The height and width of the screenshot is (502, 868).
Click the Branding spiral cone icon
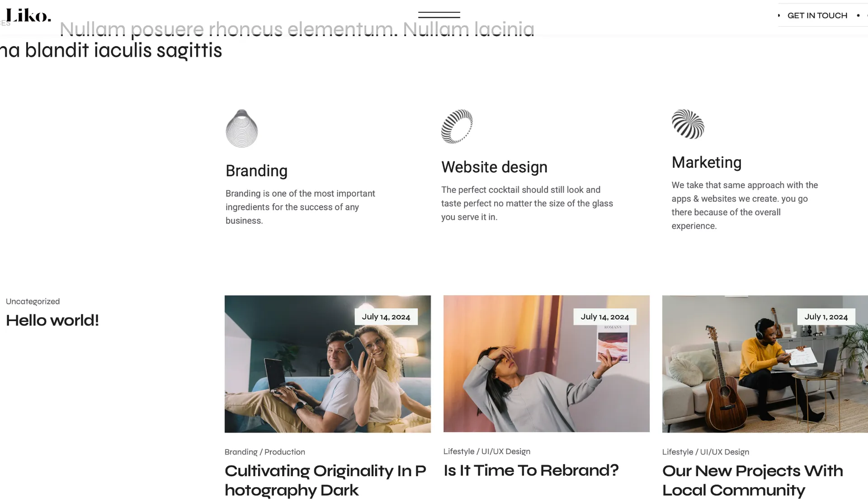(x=242, y=128)
